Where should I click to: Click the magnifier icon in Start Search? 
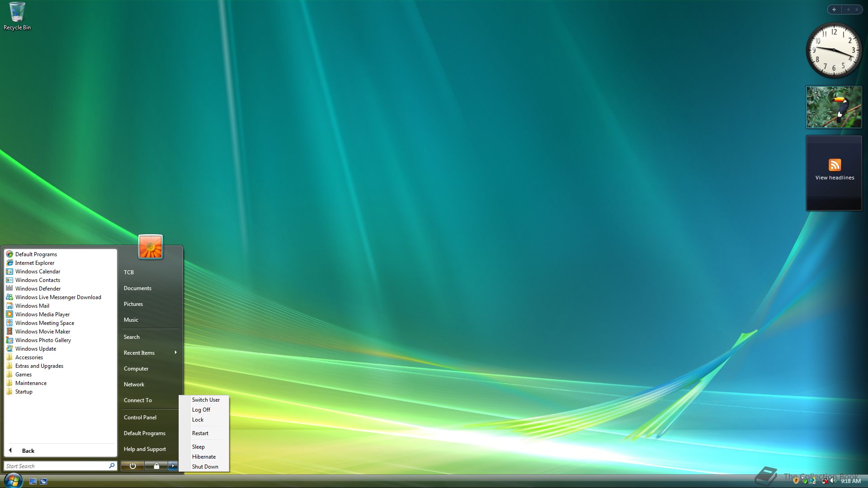(112, 466)
